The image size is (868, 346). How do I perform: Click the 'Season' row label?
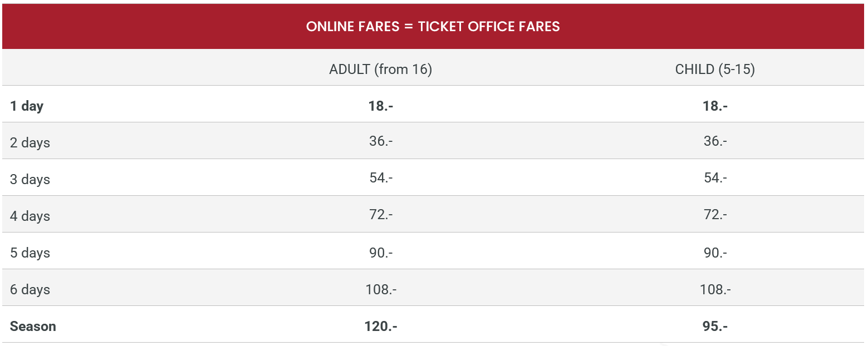click(x=33, y=327)
